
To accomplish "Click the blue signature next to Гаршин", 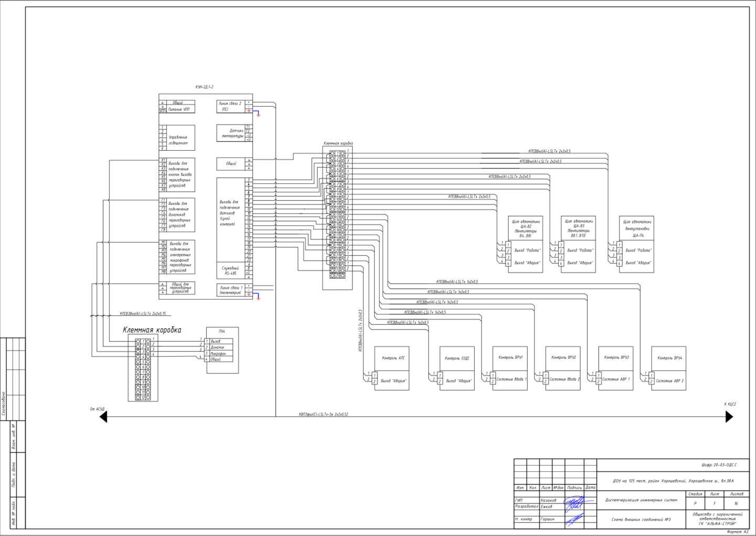I will coord(573,519).
